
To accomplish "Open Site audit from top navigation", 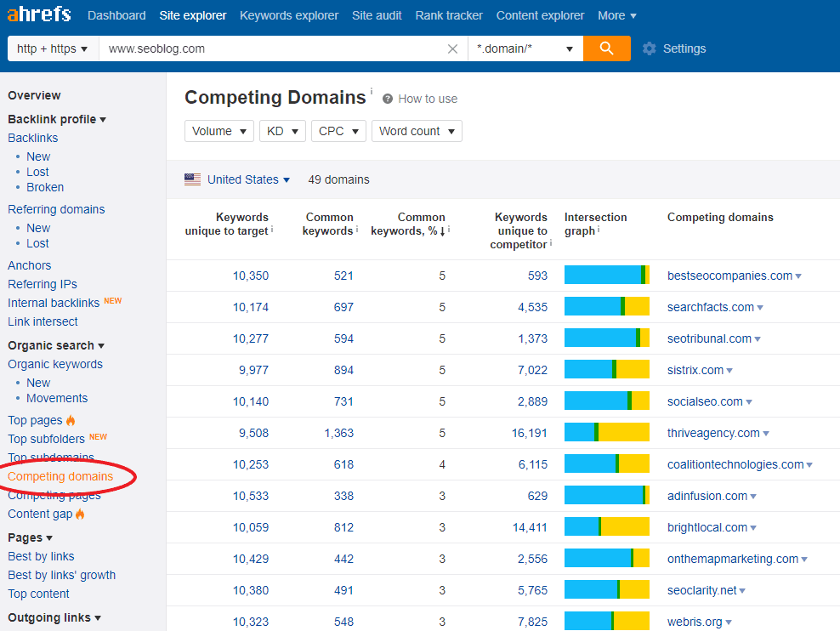I will pyautogui.click(x=377, y=15).
